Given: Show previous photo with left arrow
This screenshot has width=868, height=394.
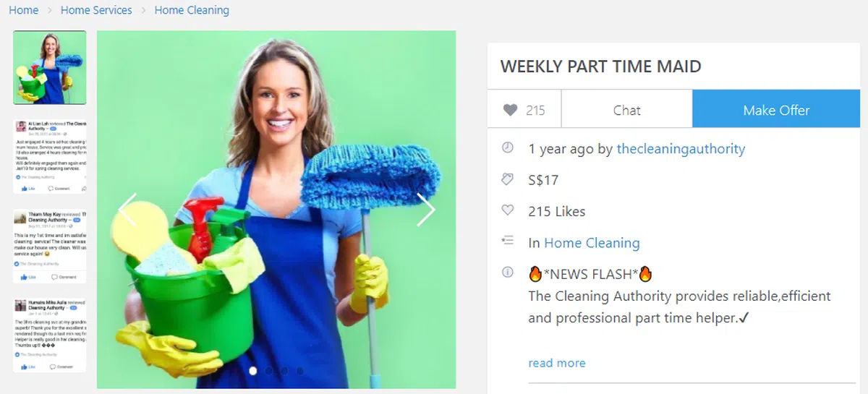Looking at the screenshot, I should [127, 210].
